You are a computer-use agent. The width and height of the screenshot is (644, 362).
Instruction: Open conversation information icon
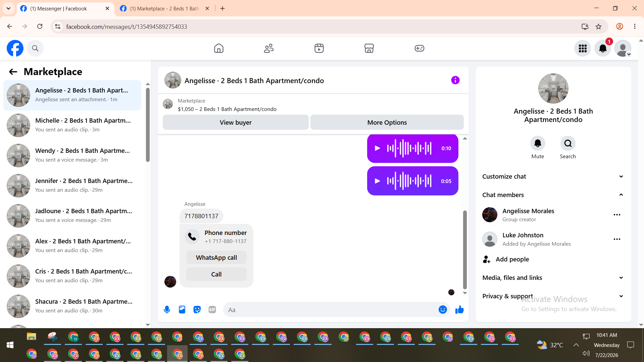tap(455, 80)
